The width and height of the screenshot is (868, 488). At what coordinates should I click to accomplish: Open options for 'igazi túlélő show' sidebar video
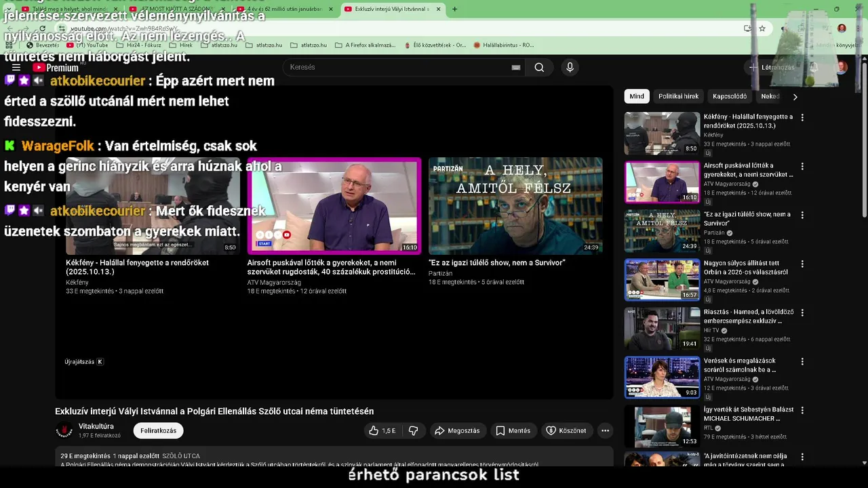[802, 215]
